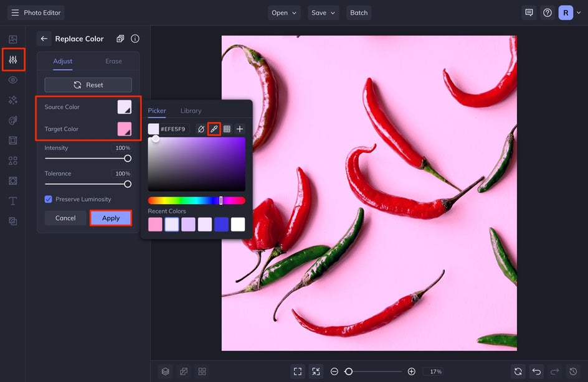Switch to the Library tab

click(191, 111)
